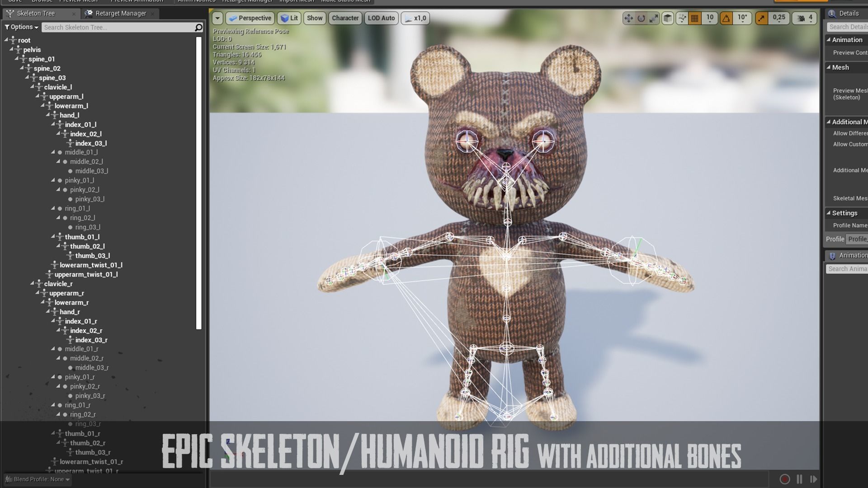Click the Search Animation field
Image resolution: width=868 pixels, height=488 pixels.
coord(847,269)
